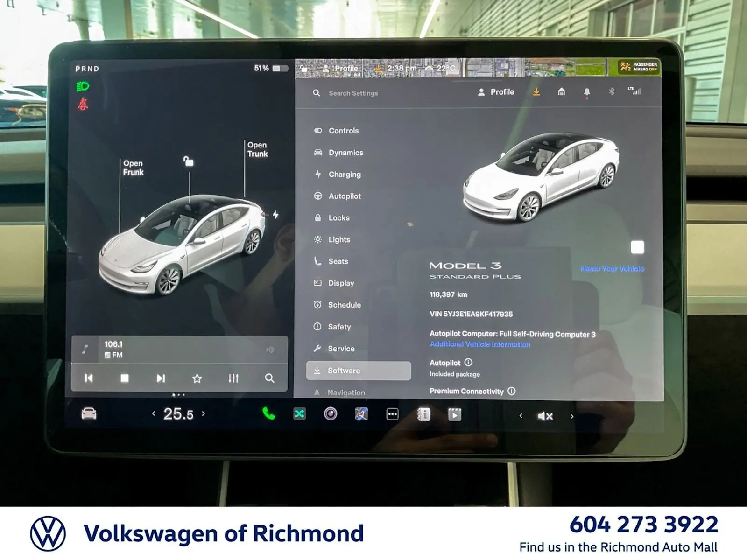The width and height of the screenshot is (747, 560).
Task: Click the Name Your Vehicle link
Action: pos(612,269)
